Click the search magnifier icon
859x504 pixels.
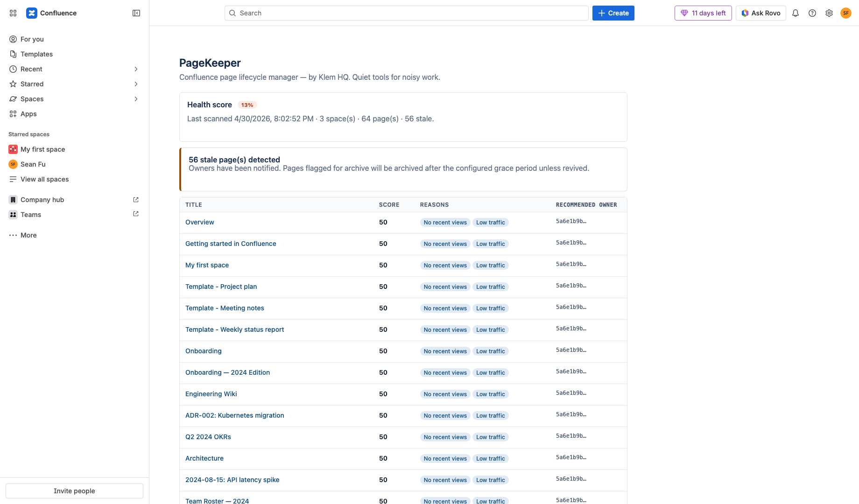(232, 13)
